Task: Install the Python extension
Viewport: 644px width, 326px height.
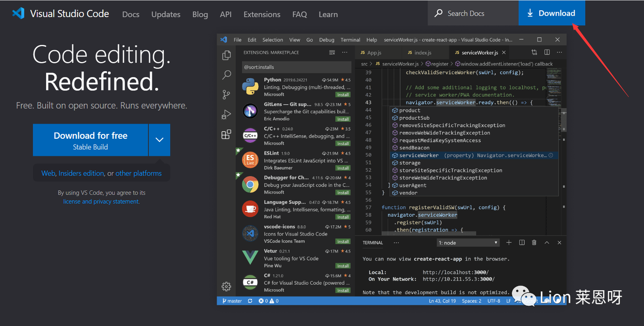Action: (x=343, y=94)
